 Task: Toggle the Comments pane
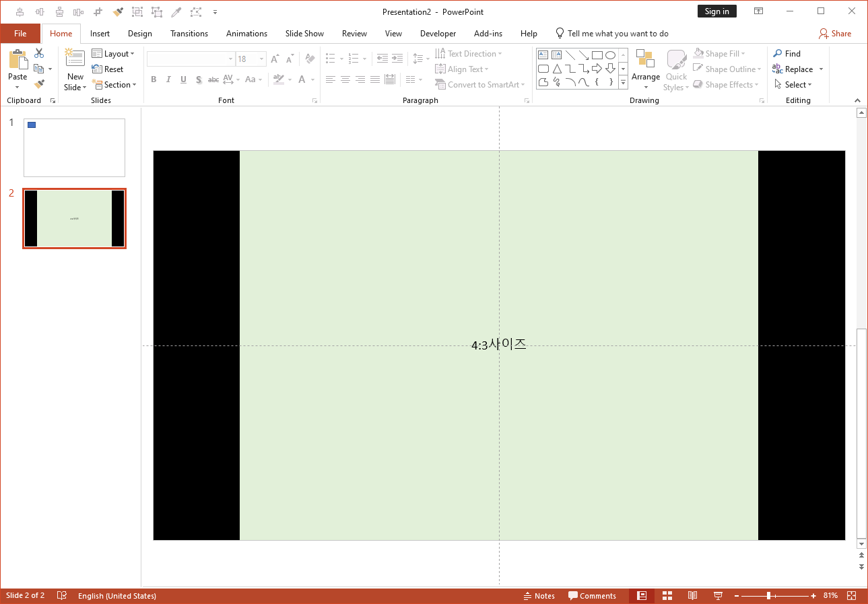pyautogui.click(x=592, y=596)
